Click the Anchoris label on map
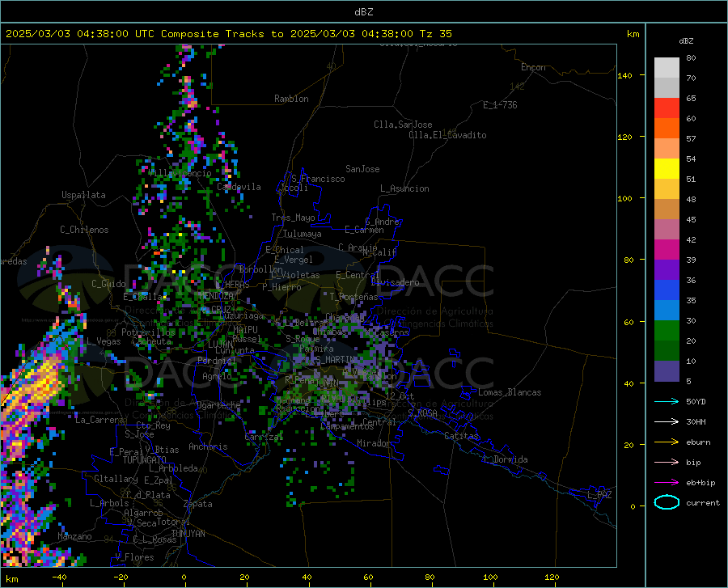Image resolution: width=728 pixels, height=588 pixels. click(x=208, y=446)
